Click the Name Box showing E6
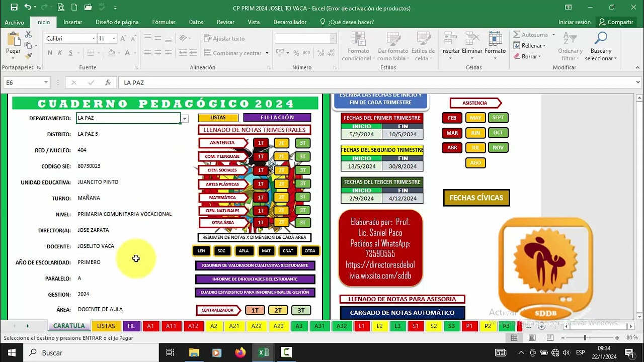644x362 pixels. pos(26,82)
